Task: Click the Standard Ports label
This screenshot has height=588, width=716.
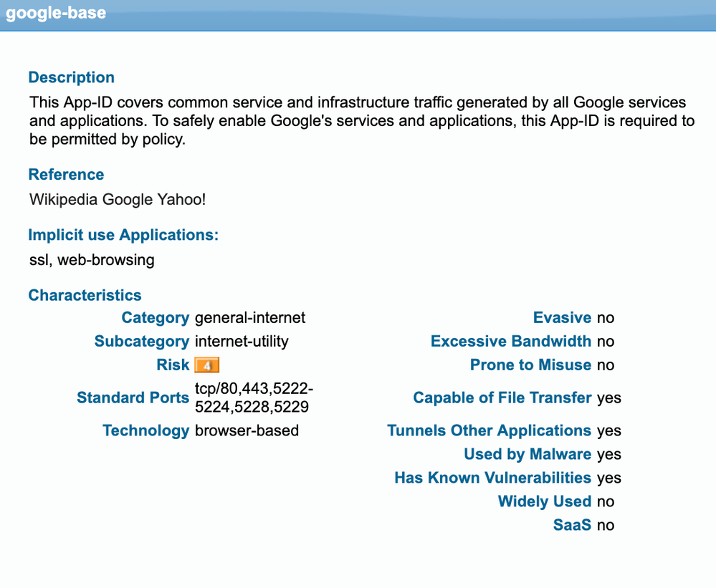Action: click(x=133, y=397)
